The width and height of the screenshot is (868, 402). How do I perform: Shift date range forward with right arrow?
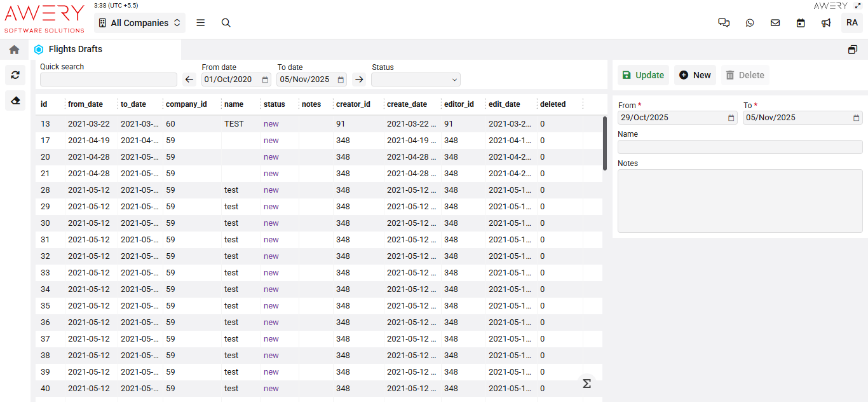click(x=359, y=80)
